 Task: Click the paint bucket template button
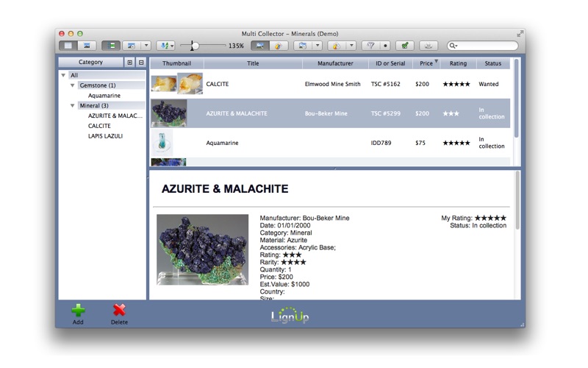[279, 46]
